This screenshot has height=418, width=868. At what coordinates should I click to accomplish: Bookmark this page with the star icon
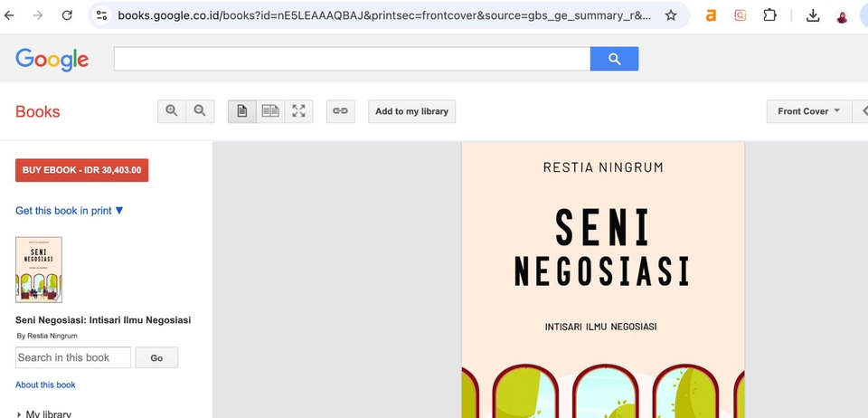click(x=670, y=15)
